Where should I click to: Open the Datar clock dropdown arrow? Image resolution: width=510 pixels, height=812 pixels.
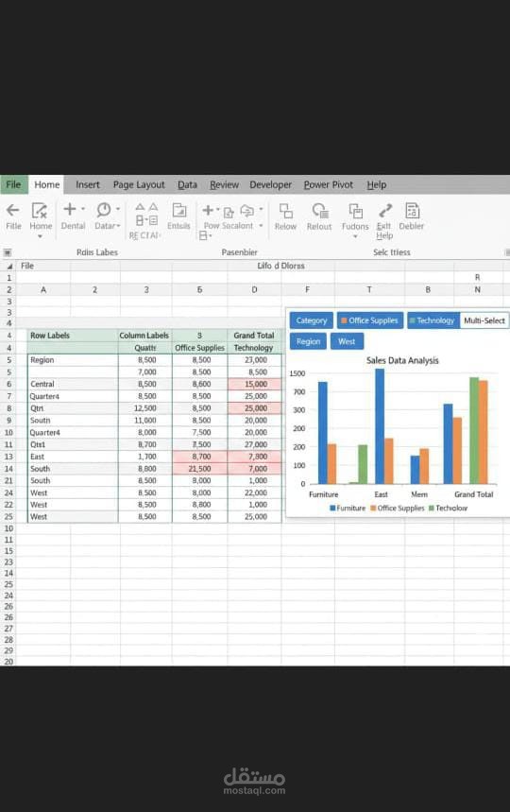pos(118,209)
